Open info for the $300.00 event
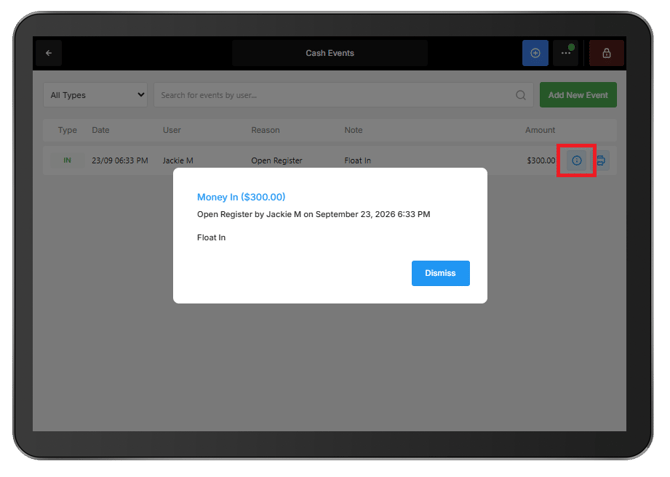Screen dimensions: 670x477 point(576,161)
